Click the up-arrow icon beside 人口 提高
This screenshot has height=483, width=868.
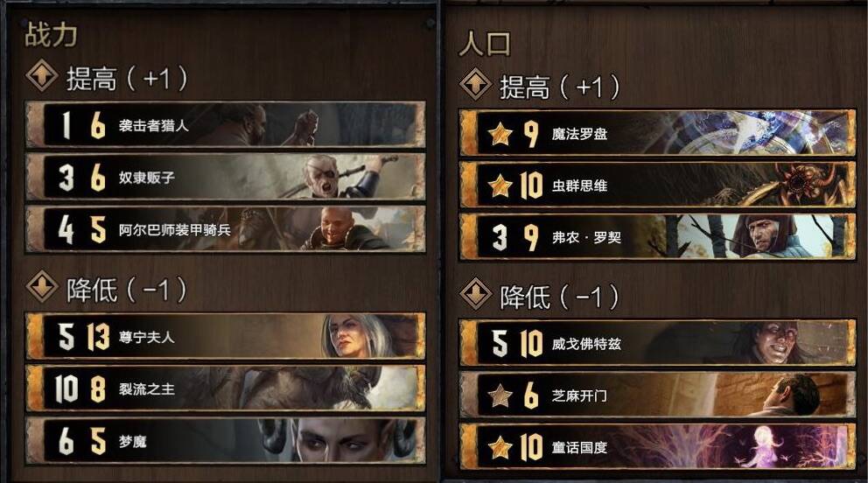(475, 84)
